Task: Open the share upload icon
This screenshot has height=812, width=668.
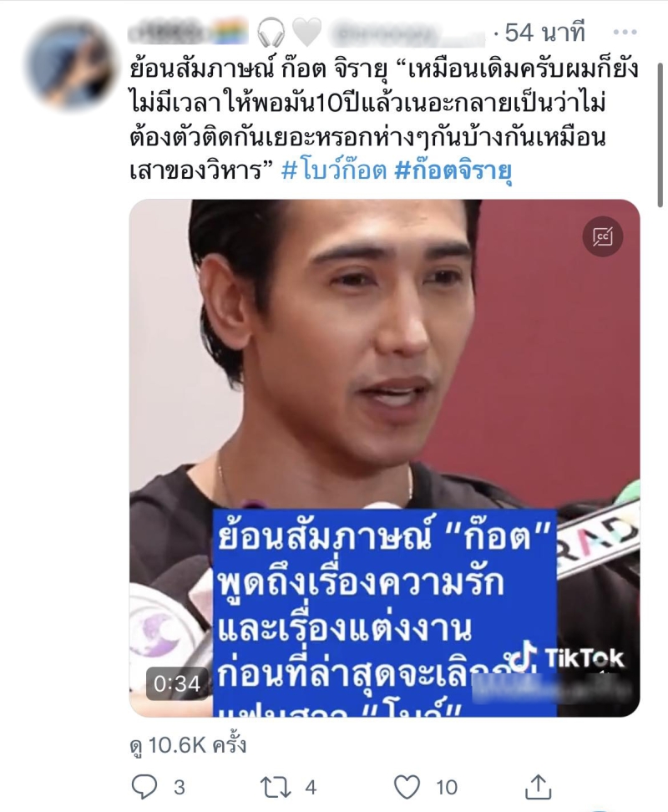Action: click(538, 787)
